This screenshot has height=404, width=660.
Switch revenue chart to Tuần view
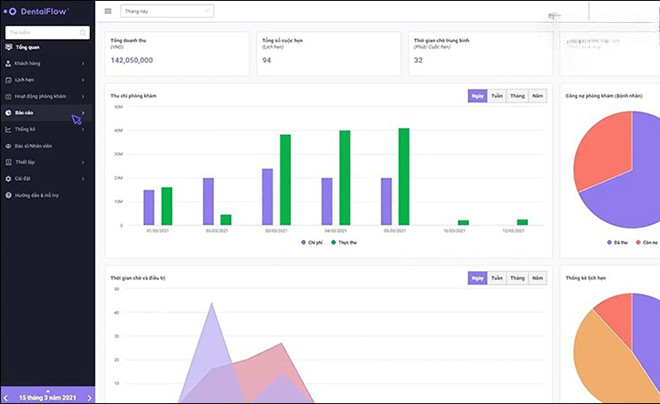point(496,96)
